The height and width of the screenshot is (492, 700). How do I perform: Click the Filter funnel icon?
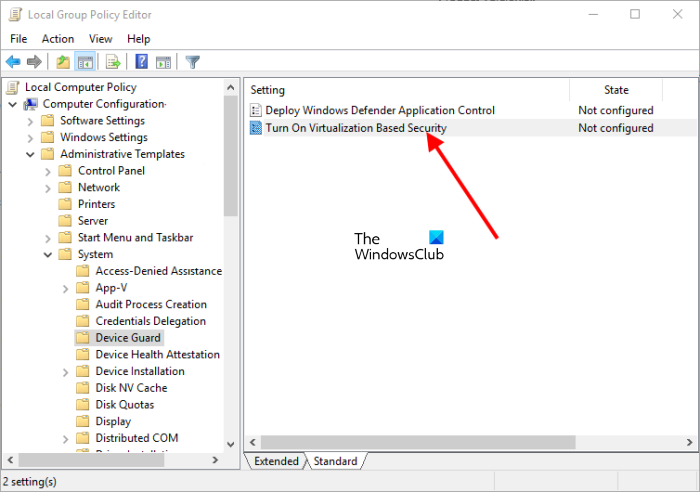coord(192,62)
